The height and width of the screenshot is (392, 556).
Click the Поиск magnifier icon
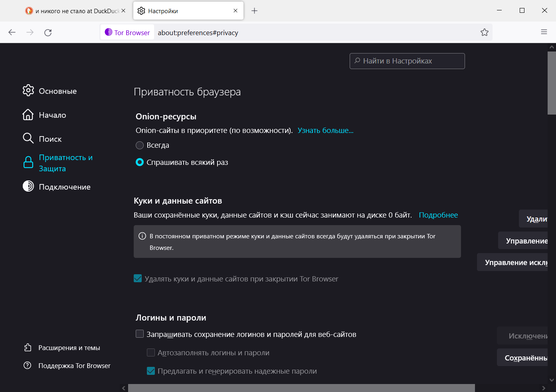(28, 138)
